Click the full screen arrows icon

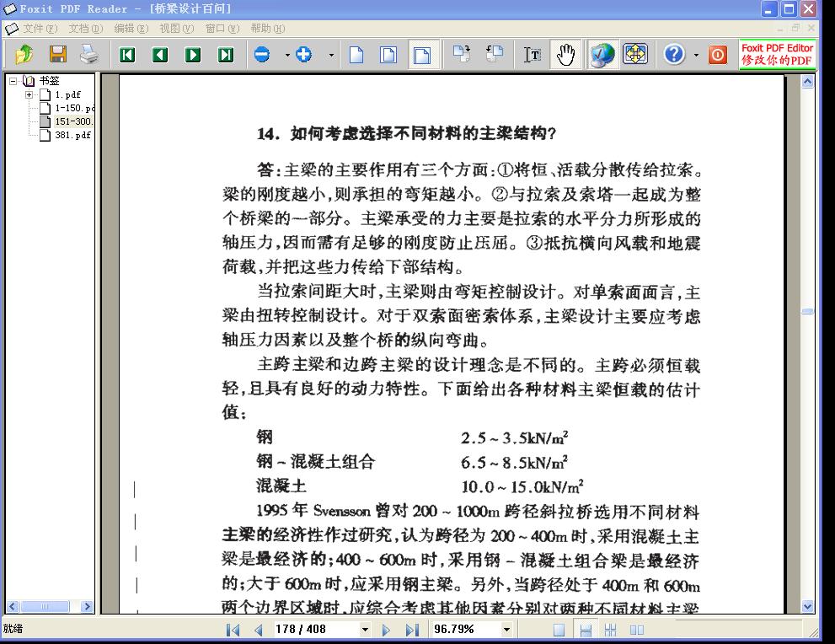635,54
